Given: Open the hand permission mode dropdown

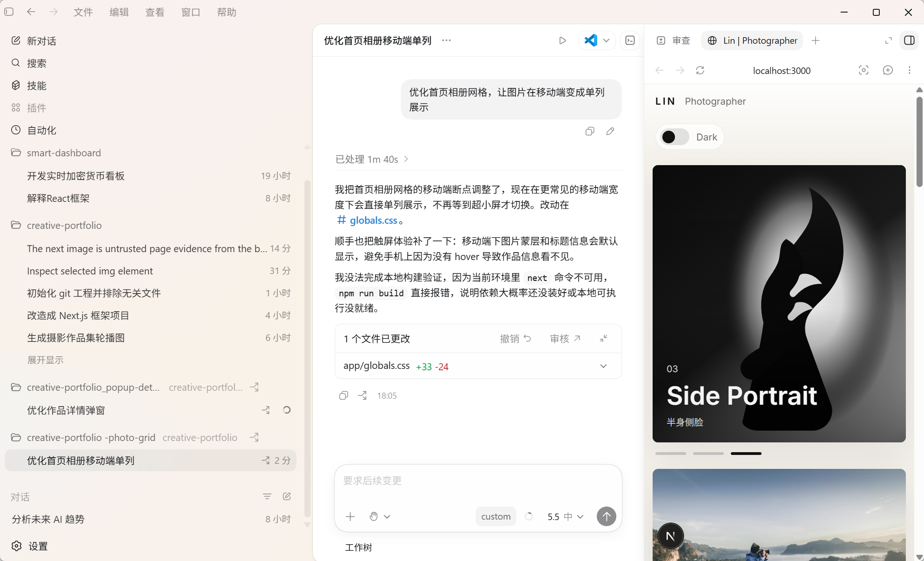Looking at the screenshot, I should (x=380, y=516).
